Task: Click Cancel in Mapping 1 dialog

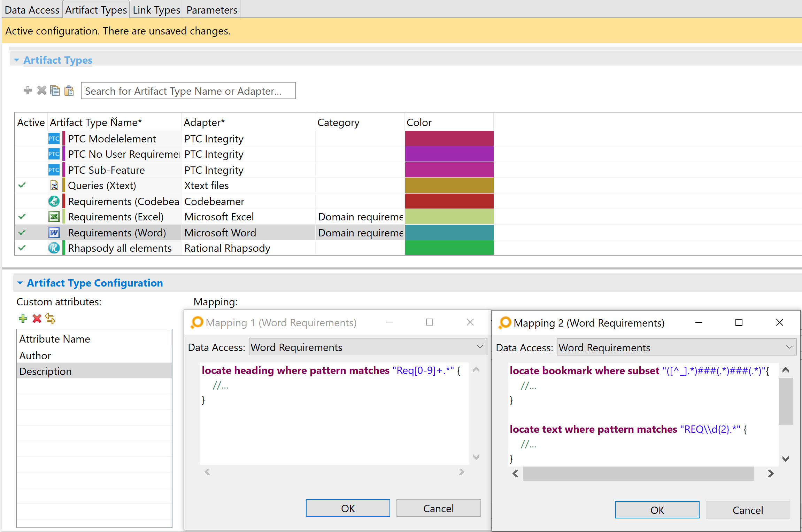Action: (438, 508)
